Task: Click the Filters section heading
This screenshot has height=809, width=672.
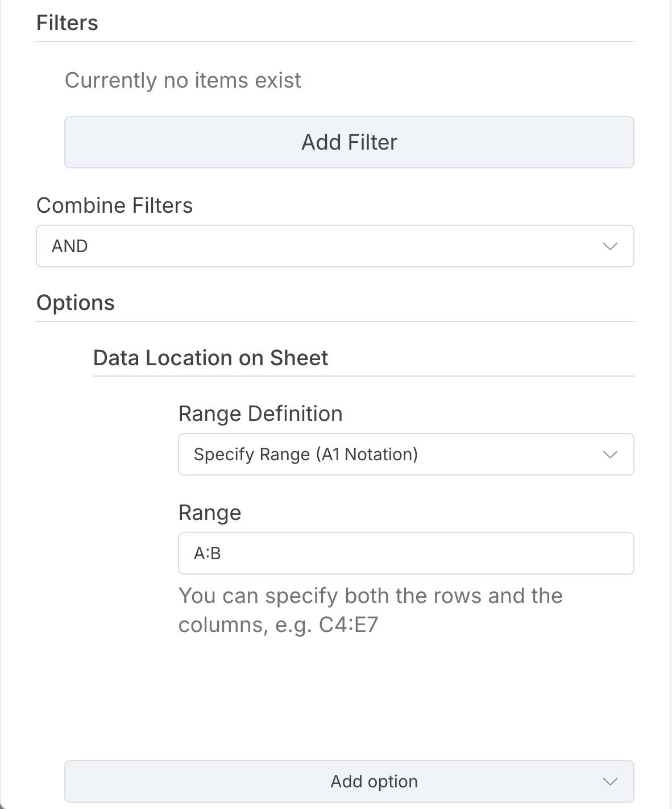Action: tap(67, 23)
